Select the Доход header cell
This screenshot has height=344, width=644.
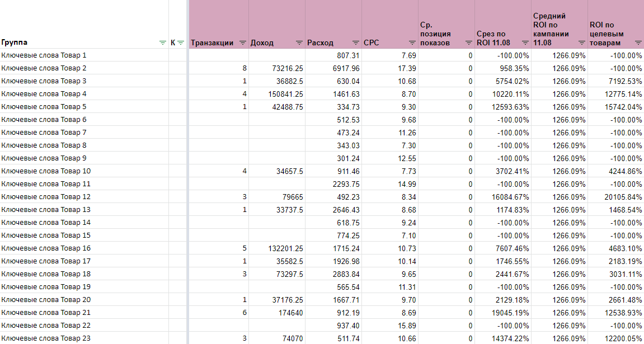click(277, 24)
